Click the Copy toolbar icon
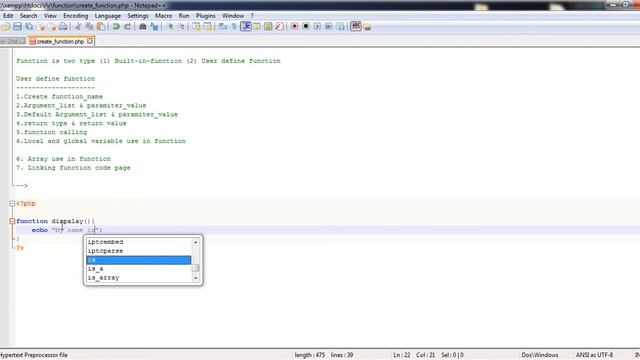 coord(89,27)
